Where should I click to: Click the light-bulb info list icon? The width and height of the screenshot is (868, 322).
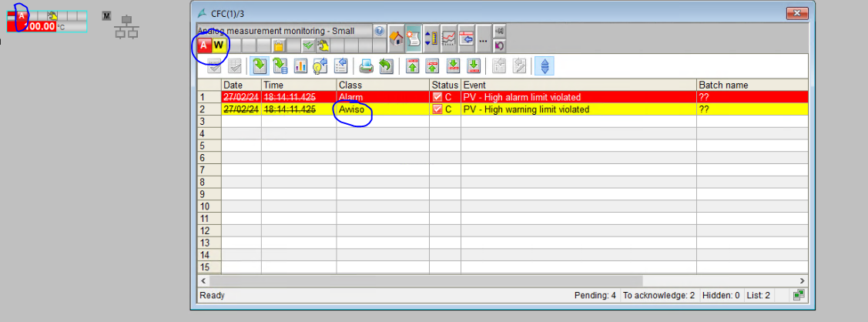click(320, 66)
